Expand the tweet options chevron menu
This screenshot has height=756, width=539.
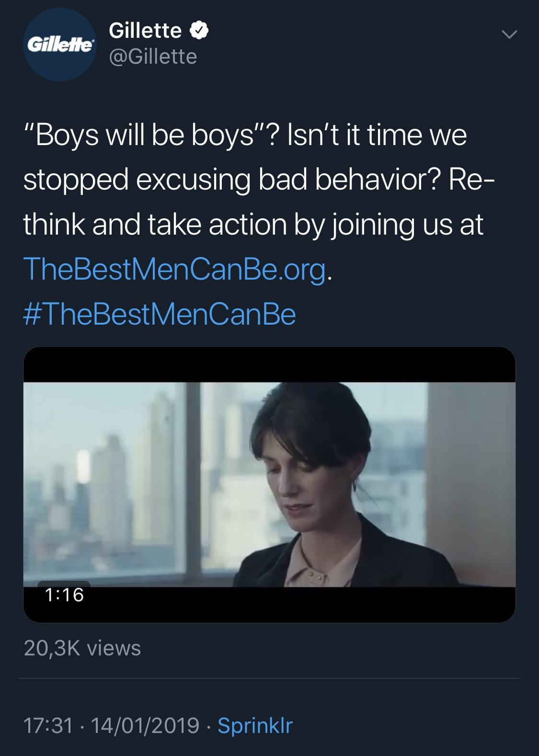(509, 34)
